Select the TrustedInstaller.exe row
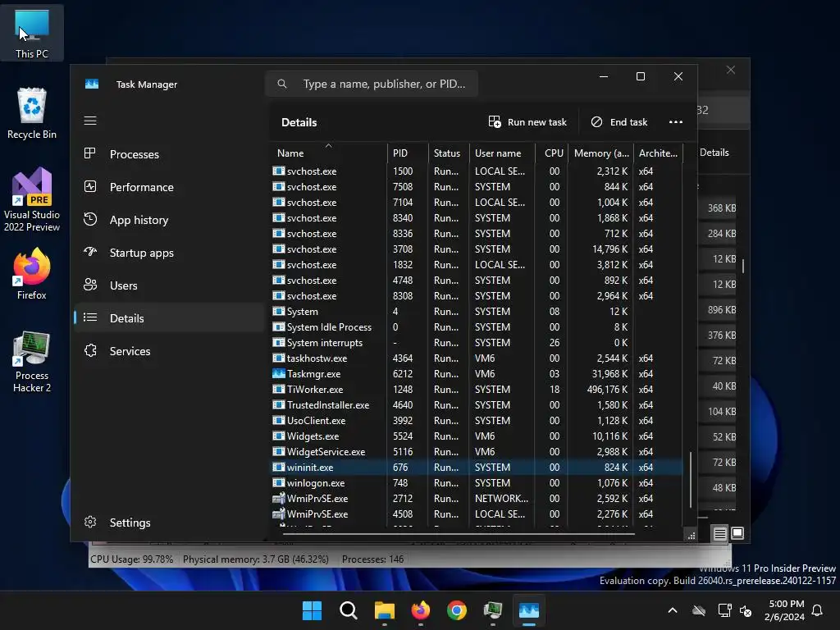This screenshot has width=840, height=630. pos(477,405)
